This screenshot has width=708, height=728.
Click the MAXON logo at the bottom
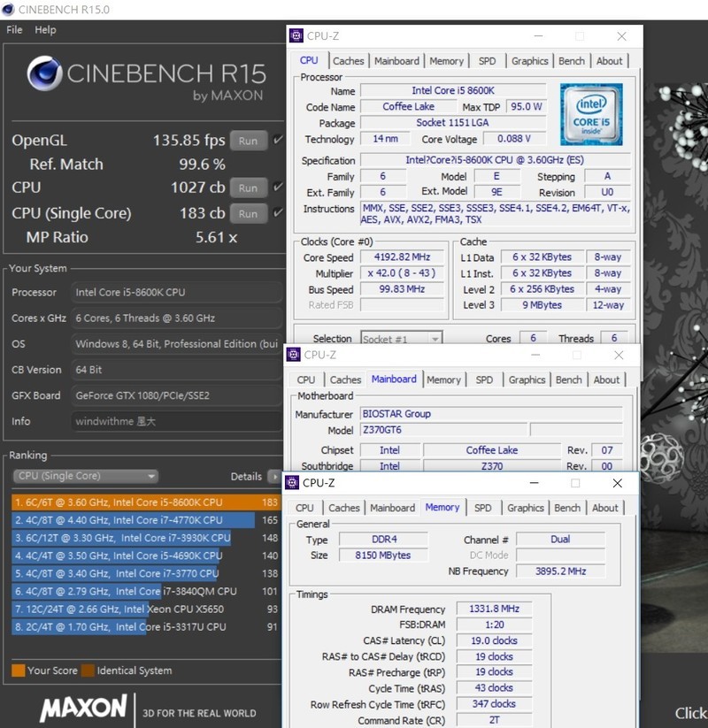coord(83,708)
